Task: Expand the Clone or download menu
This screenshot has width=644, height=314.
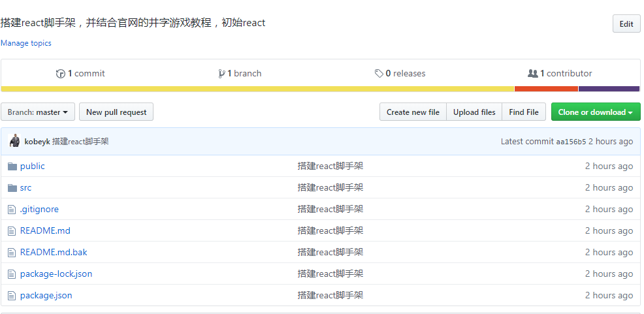Action: (x=596, y=112)
